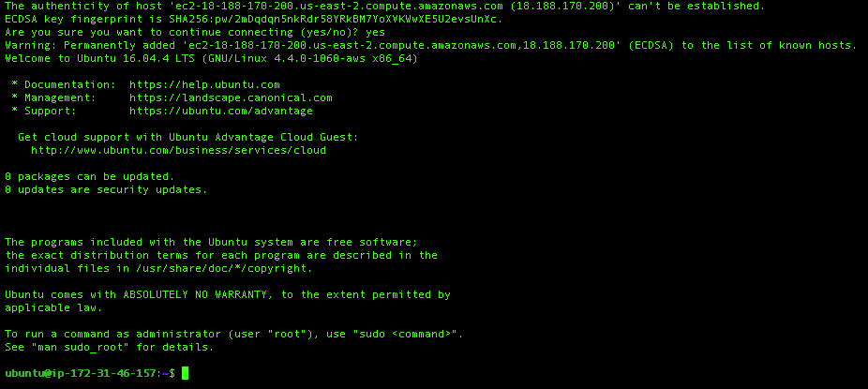Click the /usr/share/doc/*/copyright path text
This screenshot has width=868, height=389.
[221, 268]
